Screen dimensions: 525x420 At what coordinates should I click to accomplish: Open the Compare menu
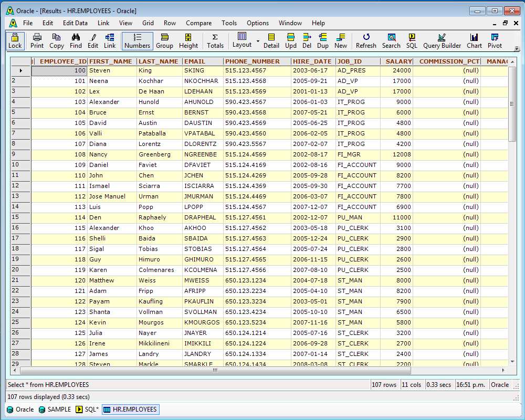[199, 23]
